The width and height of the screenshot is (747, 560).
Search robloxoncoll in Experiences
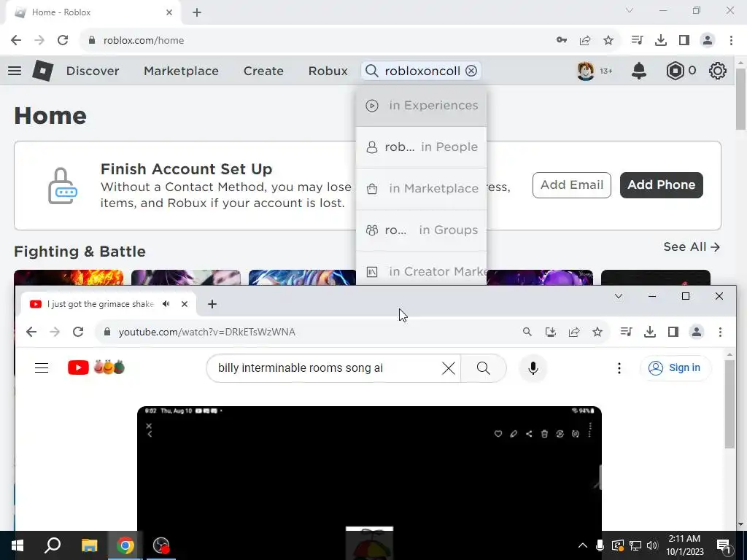[421, 105]
